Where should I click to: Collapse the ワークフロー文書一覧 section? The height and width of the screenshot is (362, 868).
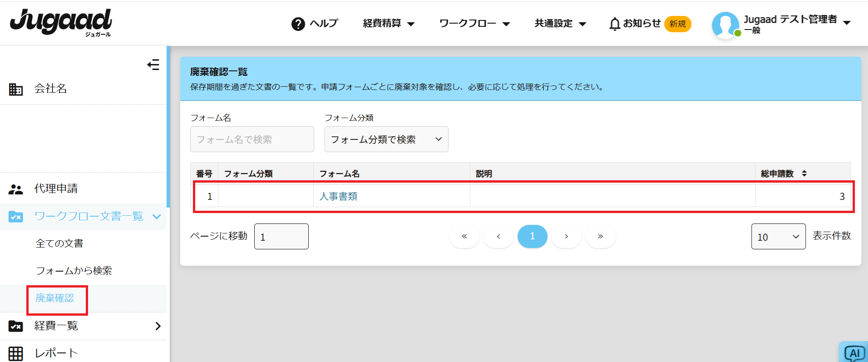pos(157,217)
